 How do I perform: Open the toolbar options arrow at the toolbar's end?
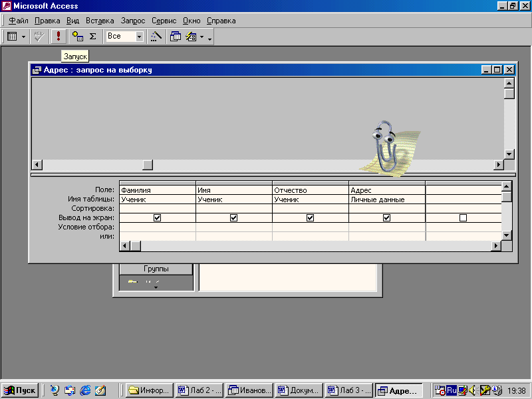tap(209, 39)
